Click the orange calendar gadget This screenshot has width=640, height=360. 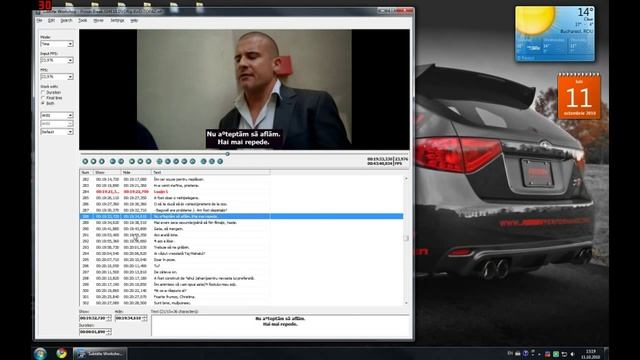coord(579,96)
